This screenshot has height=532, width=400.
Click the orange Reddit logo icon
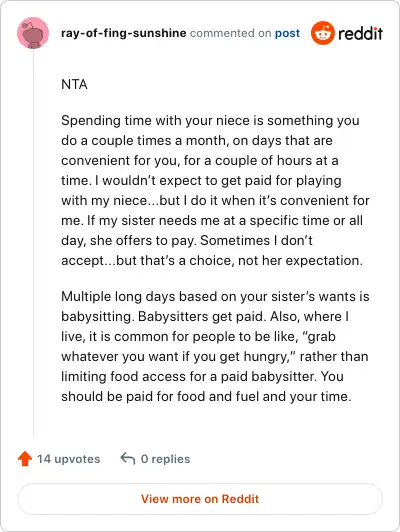(323, 33)
